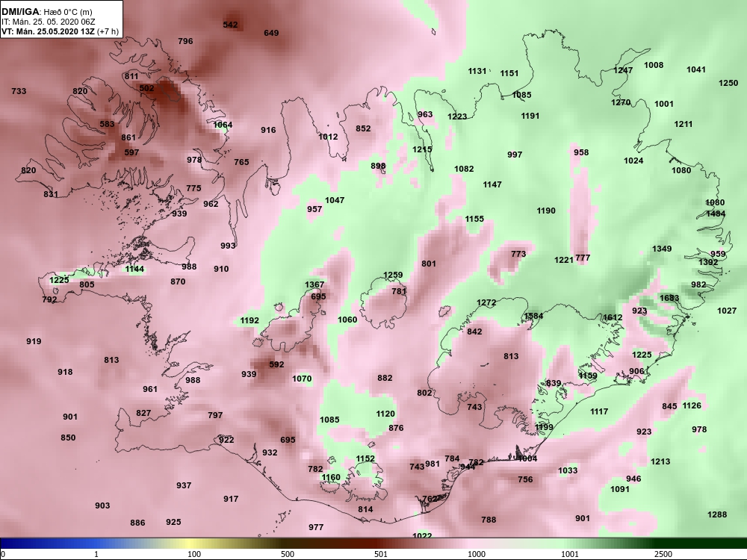Click the map value 583
This screenshot has width=747, height=560.
tap(107, 124)
